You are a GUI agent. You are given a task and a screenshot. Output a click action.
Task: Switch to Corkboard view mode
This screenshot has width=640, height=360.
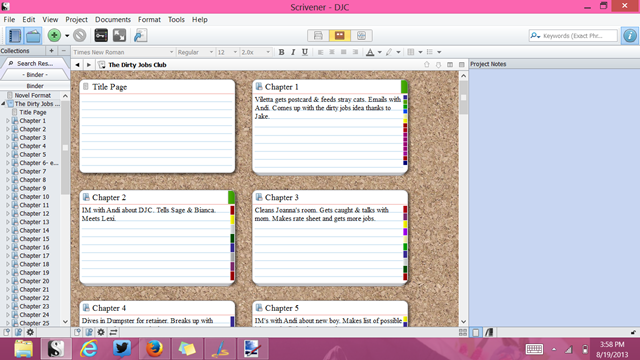pyautogui.click(x=340, y=36)
